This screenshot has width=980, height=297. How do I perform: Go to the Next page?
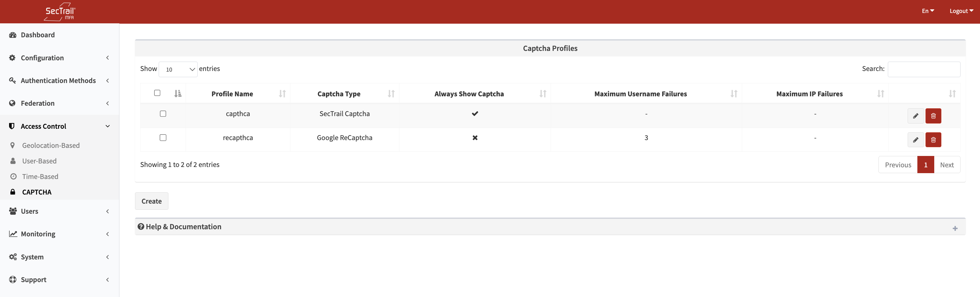point(947,165)
